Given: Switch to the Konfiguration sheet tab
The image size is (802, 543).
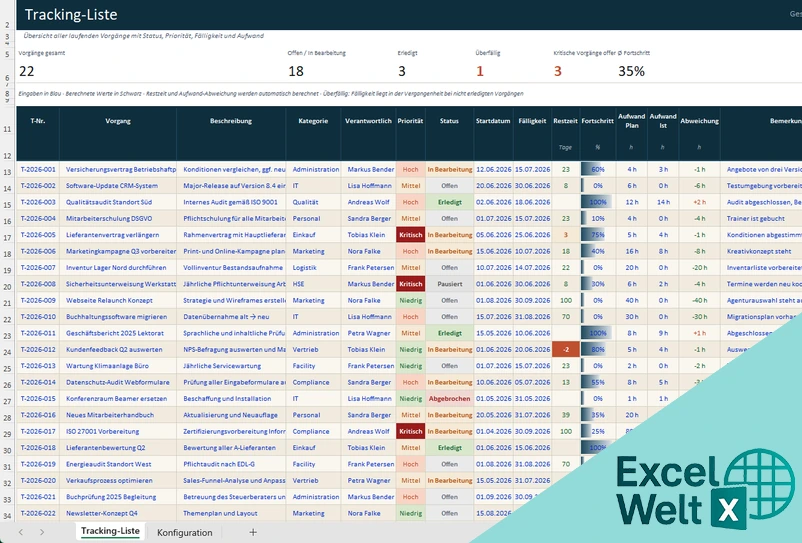Looking at the screenshot, I should click(x=184, y=532).
